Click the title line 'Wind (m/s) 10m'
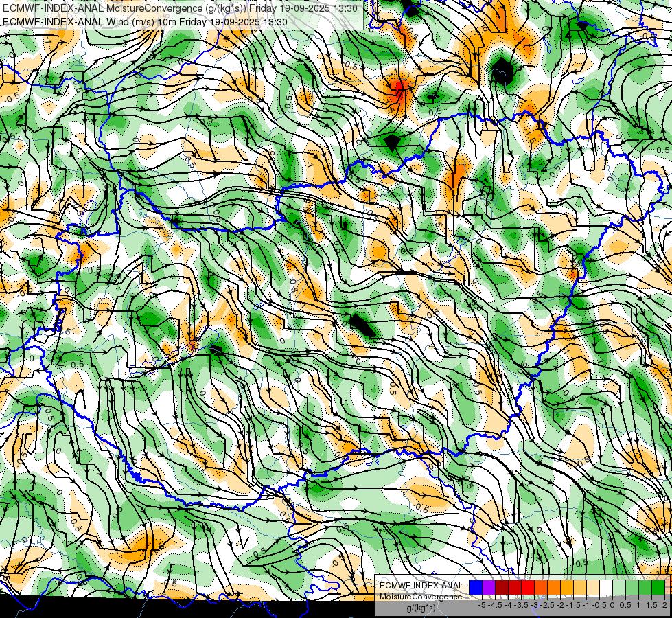 (145, 21)
